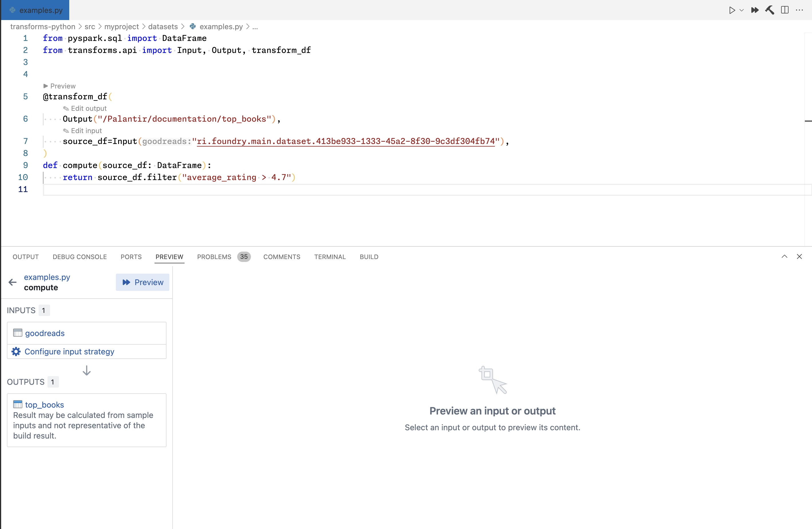This screenshot has width=812, height=529.
Task: Open the run options dropdown arrow
Action: [x=741, y=10]
